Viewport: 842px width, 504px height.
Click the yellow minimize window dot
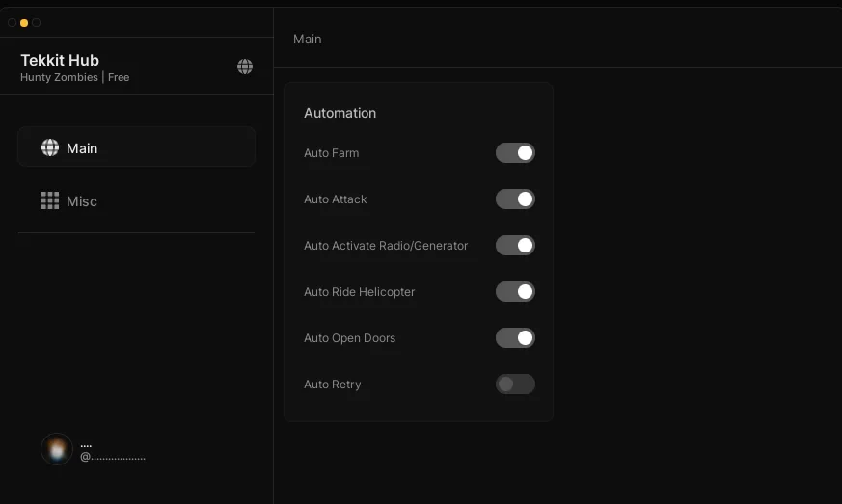[23, 23]
